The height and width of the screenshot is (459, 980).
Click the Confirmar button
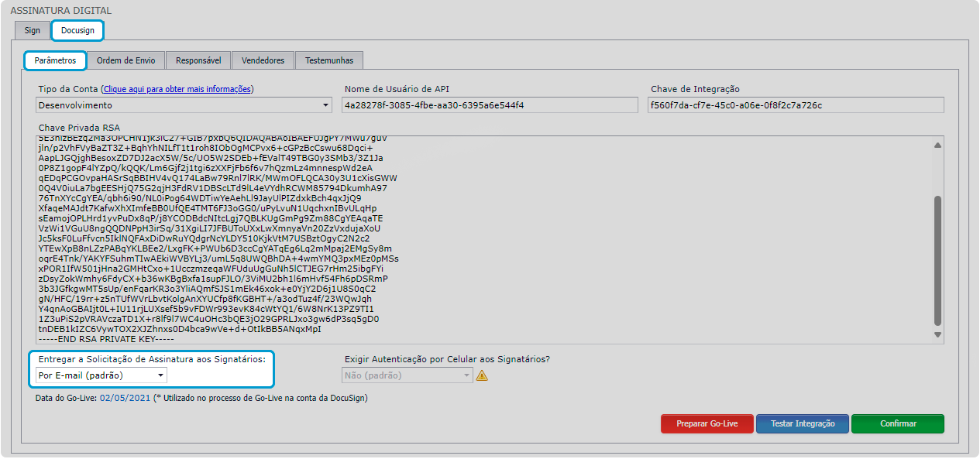(x=898, y=423)
